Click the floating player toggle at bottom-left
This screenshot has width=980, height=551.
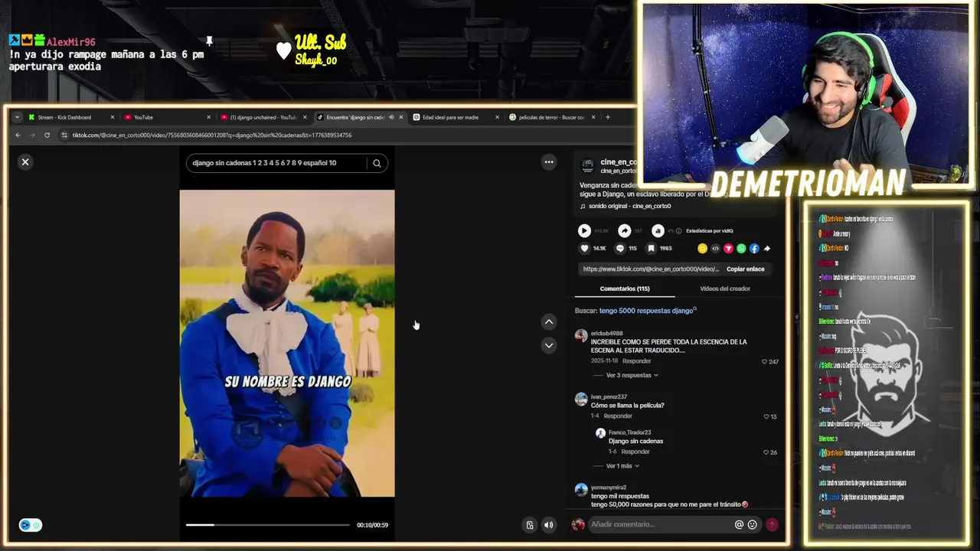[x=31, y=525]
